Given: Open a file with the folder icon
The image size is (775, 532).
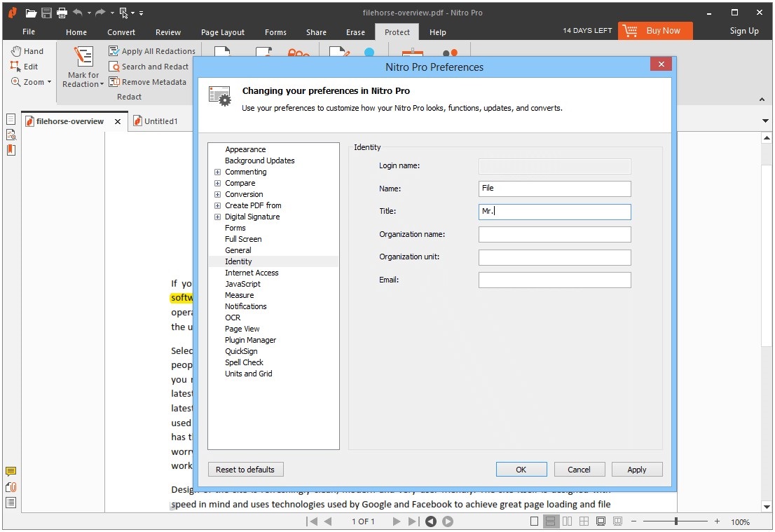Looking at the screenshot, I should (31, 13).
